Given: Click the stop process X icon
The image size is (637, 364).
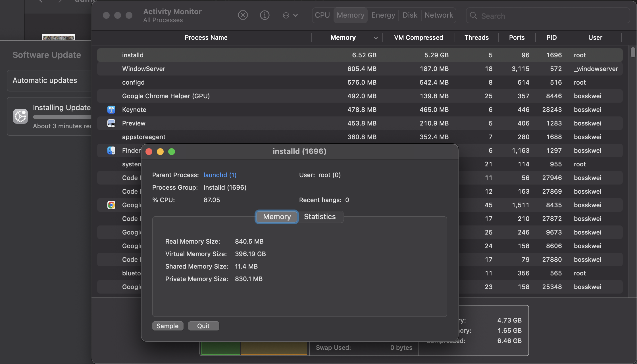Looking at the screenshot, I should [243, 15].
